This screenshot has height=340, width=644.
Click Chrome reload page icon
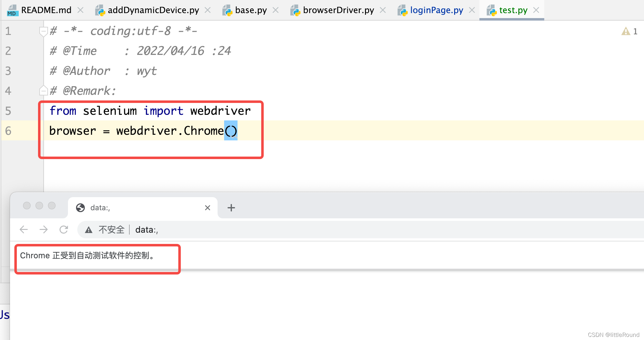click(x=64, y=230)
